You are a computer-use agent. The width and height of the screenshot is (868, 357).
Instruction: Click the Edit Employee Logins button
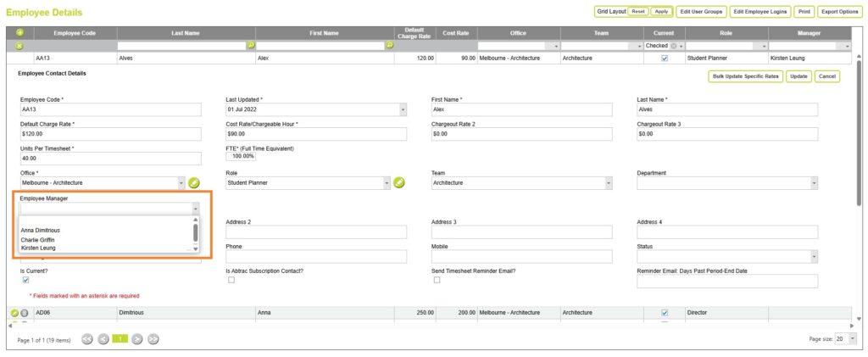click(759, 12)
